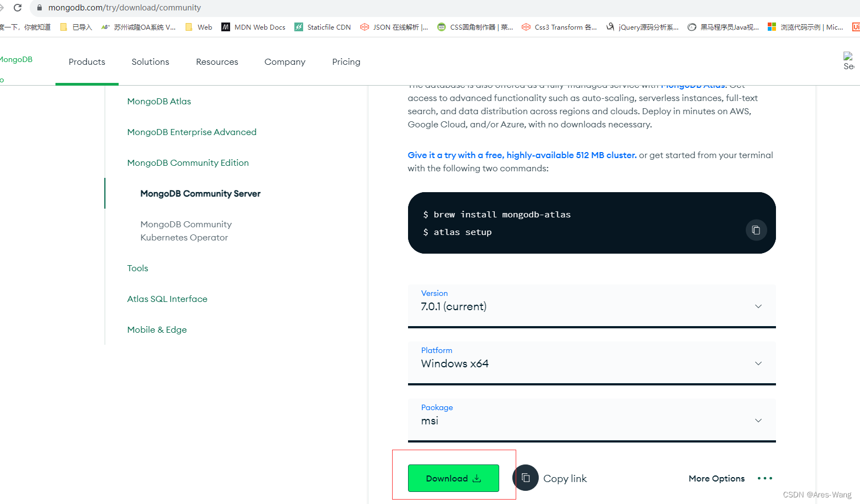The width and height of the screenshot is (860, 504).
Task: Expand the Package msi dropdown
Action: pos(591,420)
